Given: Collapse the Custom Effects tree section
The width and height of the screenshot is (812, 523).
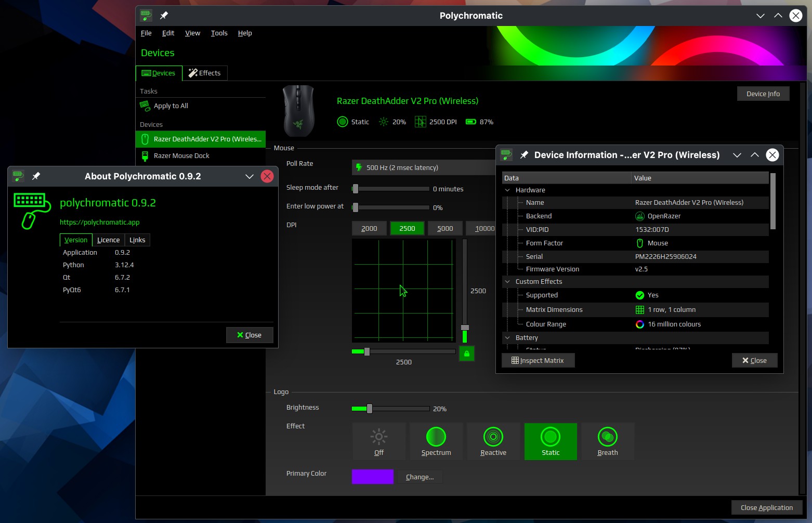Looking at the screenshot, I should tap(507, 282).
